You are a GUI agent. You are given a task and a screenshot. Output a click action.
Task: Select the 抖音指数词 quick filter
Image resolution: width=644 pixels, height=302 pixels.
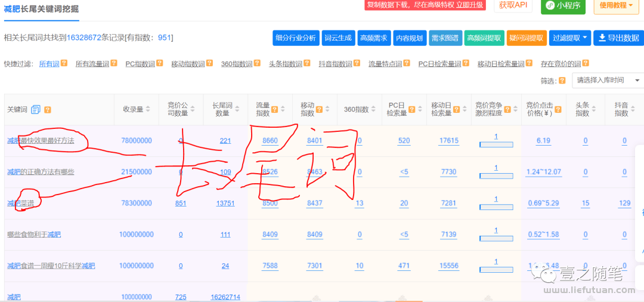point(336,64)
